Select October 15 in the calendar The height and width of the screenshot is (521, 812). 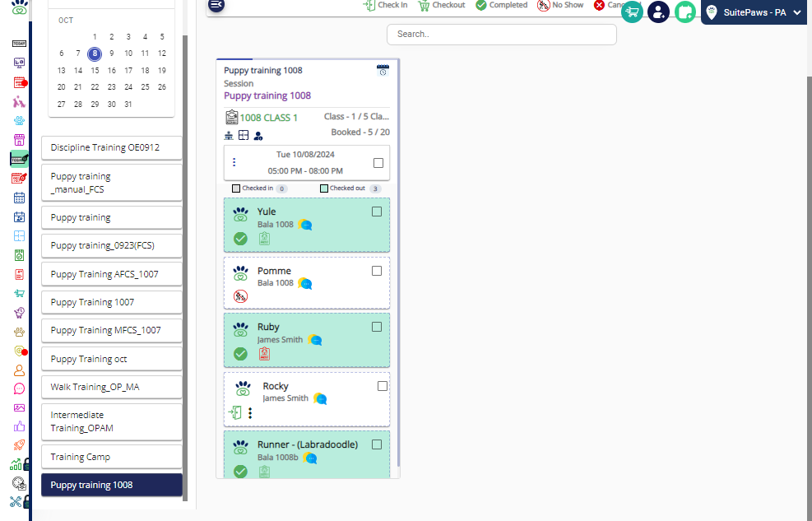coord(95,71)
